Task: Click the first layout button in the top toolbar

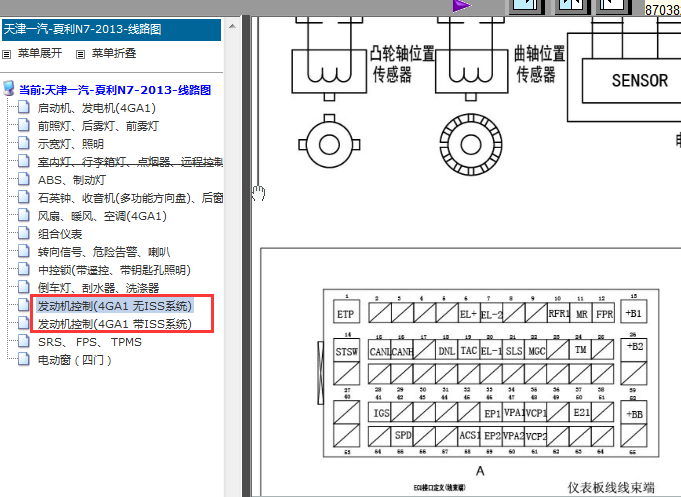Action: coord(526,6)
